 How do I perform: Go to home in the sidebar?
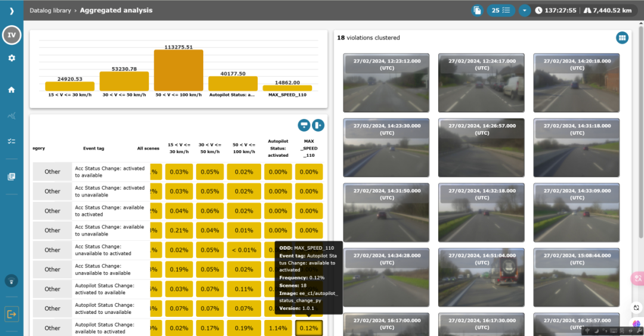11,90
